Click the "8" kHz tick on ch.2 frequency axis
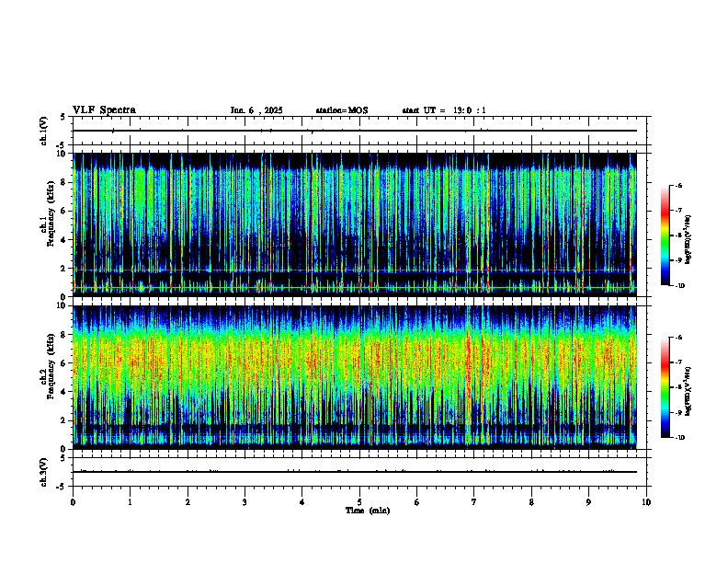Image resolution: width=728 pixels, height=563 pixels. pyautogui.click(x=64, y=335)
